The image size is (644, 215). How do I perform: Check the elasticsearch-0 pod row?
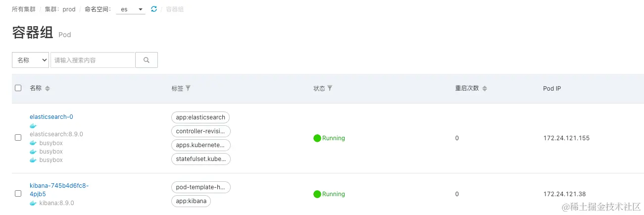click(18, 137)
